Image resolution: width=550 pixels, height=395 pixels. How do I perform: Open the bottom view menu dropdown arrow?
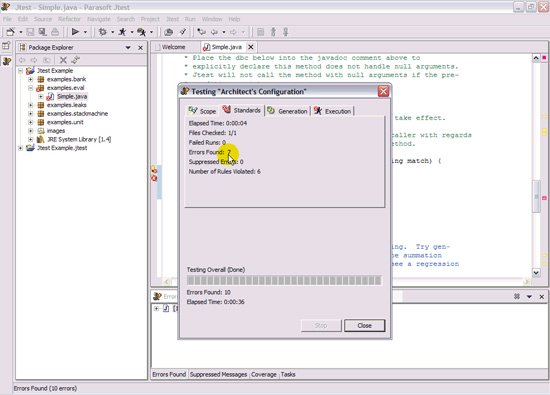coord(529,297)
